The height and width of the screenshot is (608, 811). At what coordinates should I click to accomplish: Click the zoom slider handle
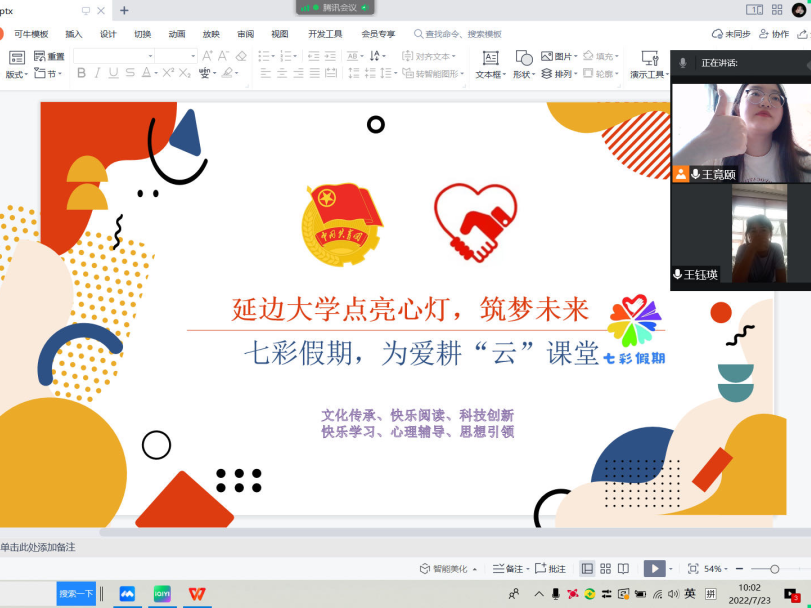click(774, 569)
